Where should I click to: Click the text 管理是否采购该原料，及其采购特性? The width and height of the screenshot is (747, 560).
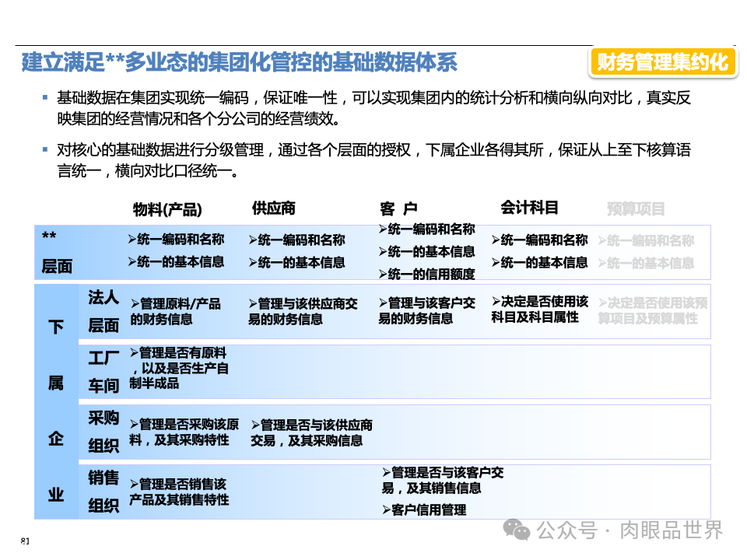pos(184,432)
